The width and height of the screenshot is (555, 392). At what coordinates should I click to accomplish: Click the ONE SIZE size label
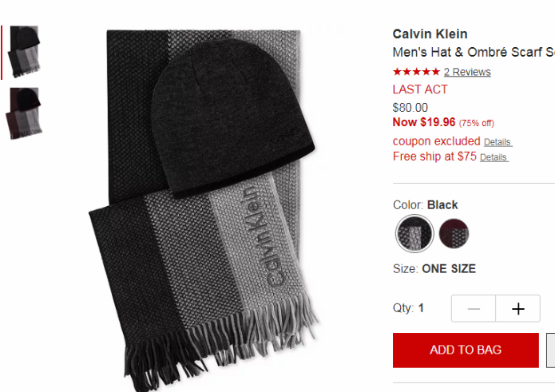click(449, 269)
